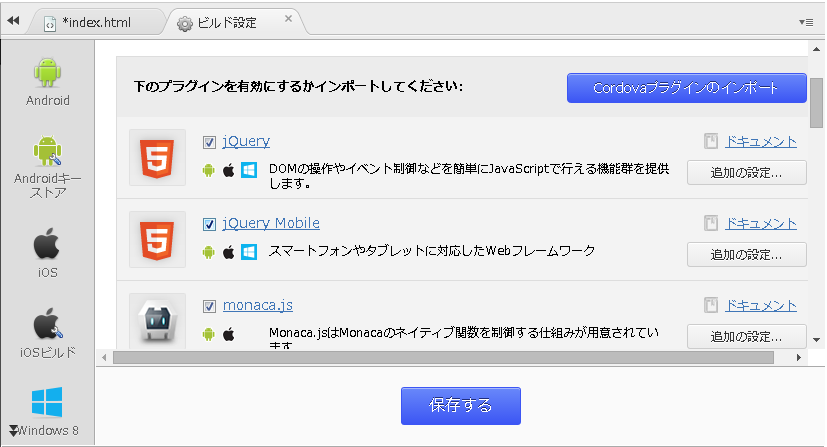Click the HTML5 logo for jQuery plugin
This screenshot has height=447, width=827.
[x=157, y=158]
